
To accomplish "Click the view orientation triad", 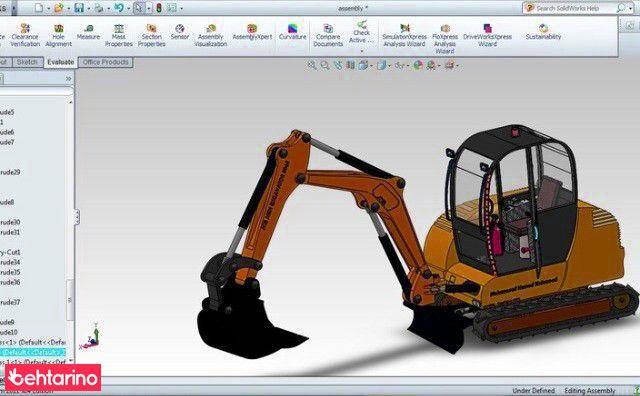I will [x=91, y=337].
